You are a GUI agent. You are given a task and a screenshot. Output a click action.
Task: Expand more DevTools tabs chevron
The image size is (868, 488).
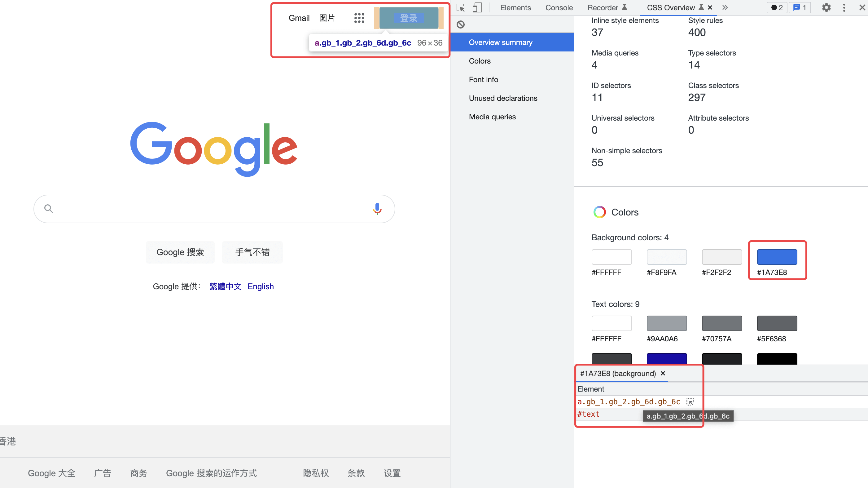point(725,7)
